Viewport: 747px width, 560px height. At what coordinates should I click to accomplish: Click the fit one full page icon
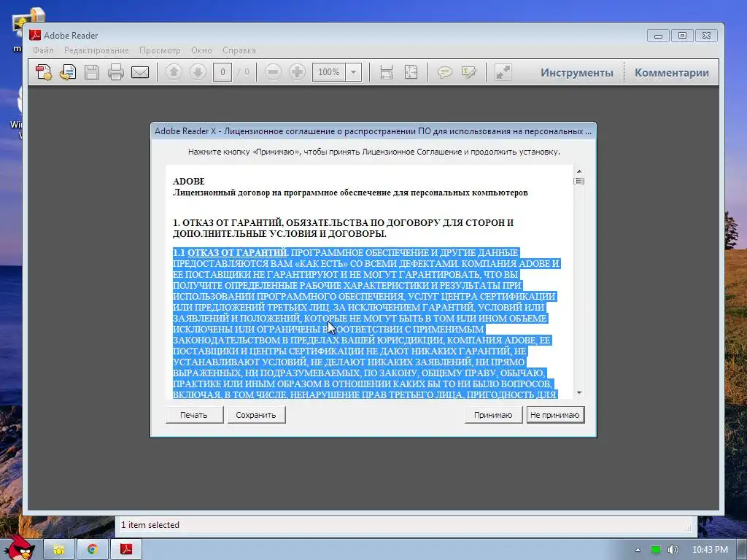tap(411, 72)
